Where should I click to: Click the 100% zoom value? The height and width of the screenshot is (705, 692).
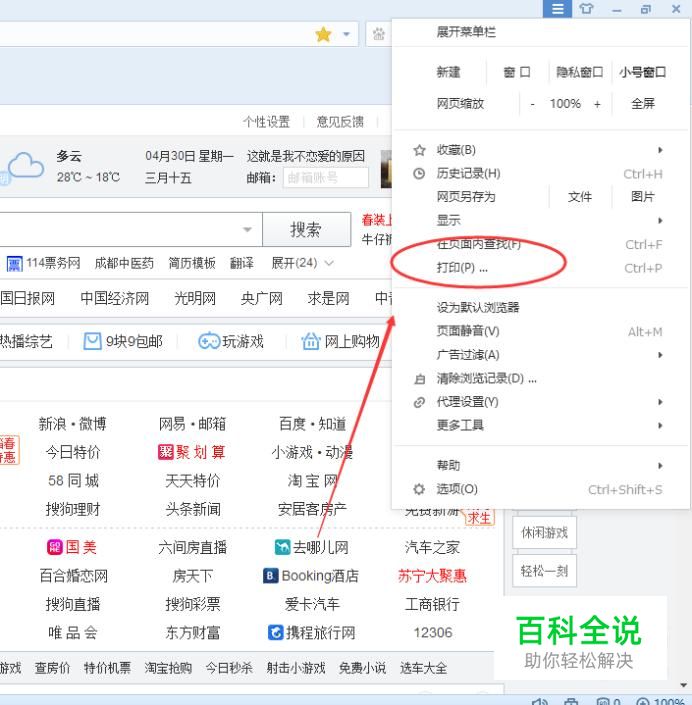pyautogui.click(x=565, y=104)
